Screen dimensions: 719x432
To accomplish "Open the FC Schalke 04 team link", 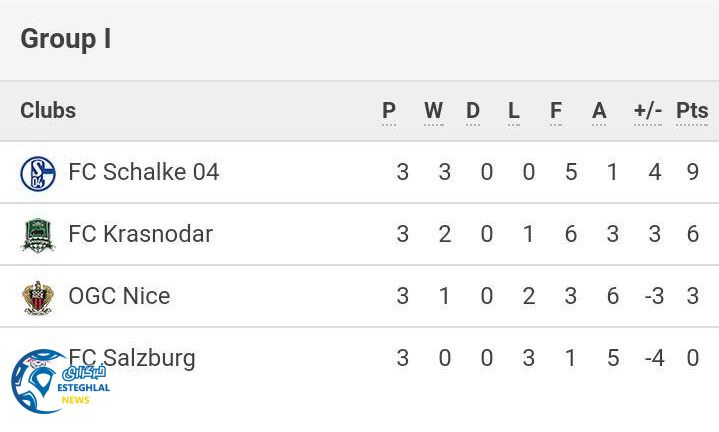I will click(x=143, y=172).
